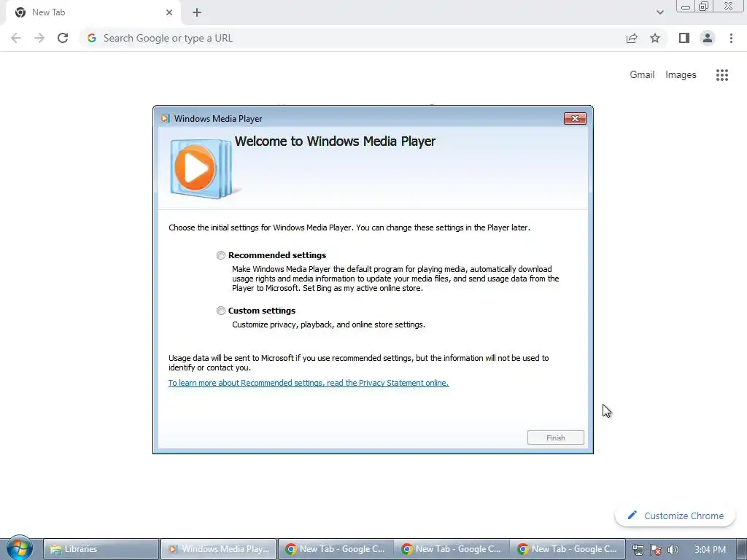The width and height of the screenshot is (747, 560).
Task: Select the Recommended settings radio button
Action: pos(220,255)
